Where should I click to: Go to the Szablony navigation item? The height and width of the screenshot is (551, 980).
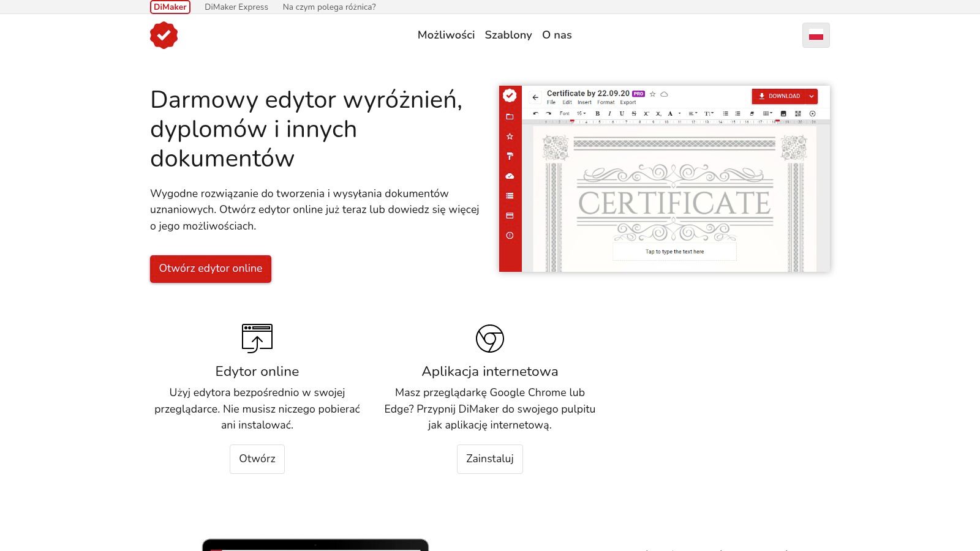[x=508, y=35]
